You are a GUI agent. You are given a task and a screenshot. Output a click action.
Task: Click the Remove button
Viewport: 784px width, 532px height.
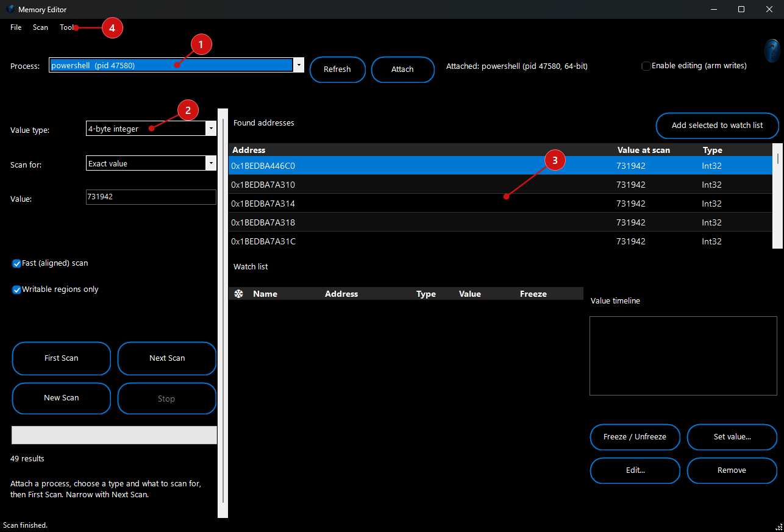click(x=732, y=470)
